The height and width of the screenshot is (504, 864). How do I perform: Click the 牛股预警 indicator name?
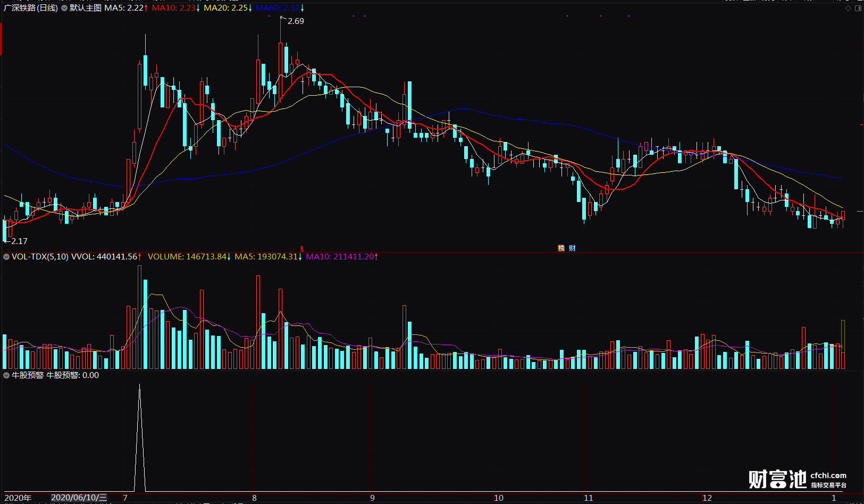click(28, 375)
